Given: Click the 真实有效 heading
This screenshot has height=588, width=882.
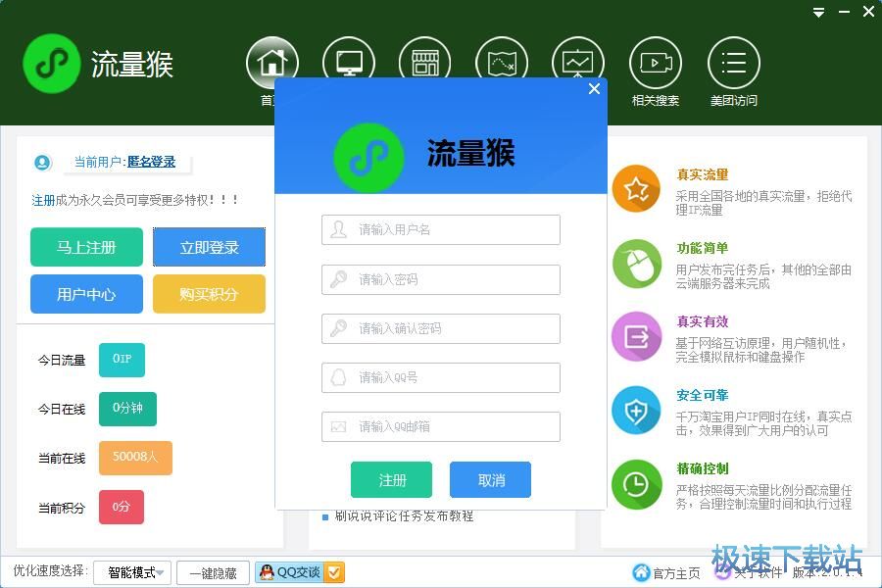Looking at the screenshot, I should click(x=703, y=321).
